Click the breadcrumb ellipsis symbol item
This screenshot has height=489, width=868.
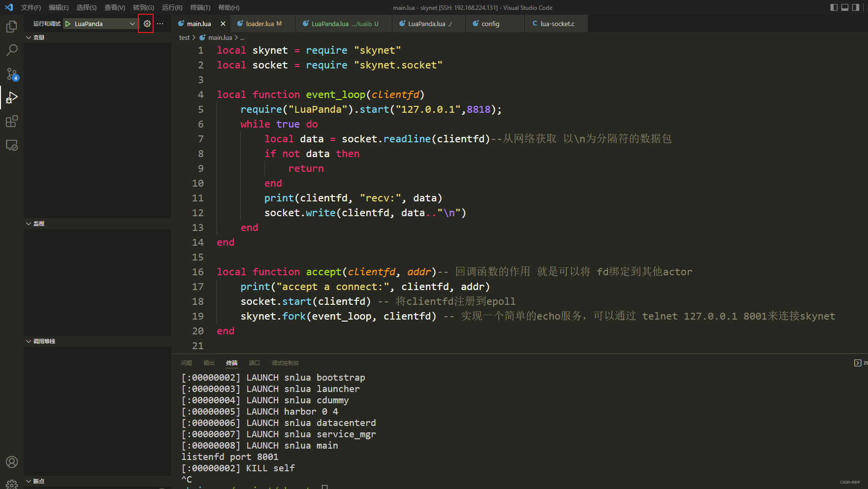pyautogui.click(x=242, y=37)
